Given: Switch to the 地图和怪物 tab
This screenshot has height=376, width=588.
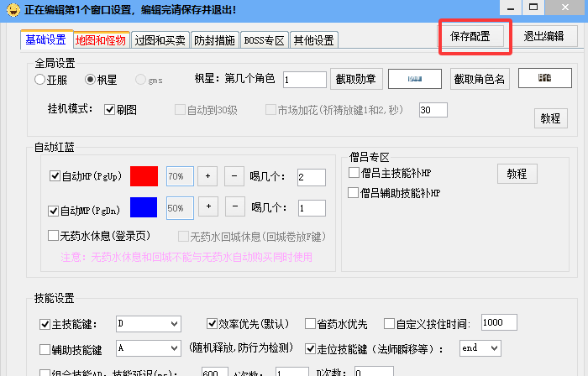Looking at the screenshot, I should [100, 40].
